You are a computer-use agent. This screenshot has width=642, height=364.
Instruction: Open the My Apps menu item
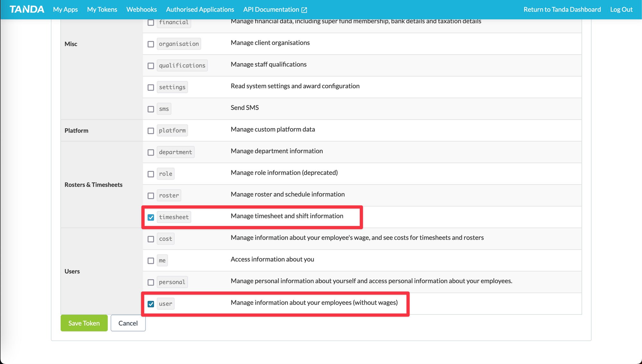click(65, 10)
